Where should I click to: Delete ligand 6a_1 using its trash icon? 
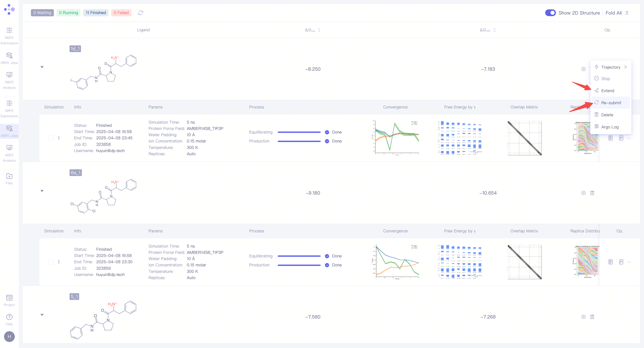click(592, 193)
